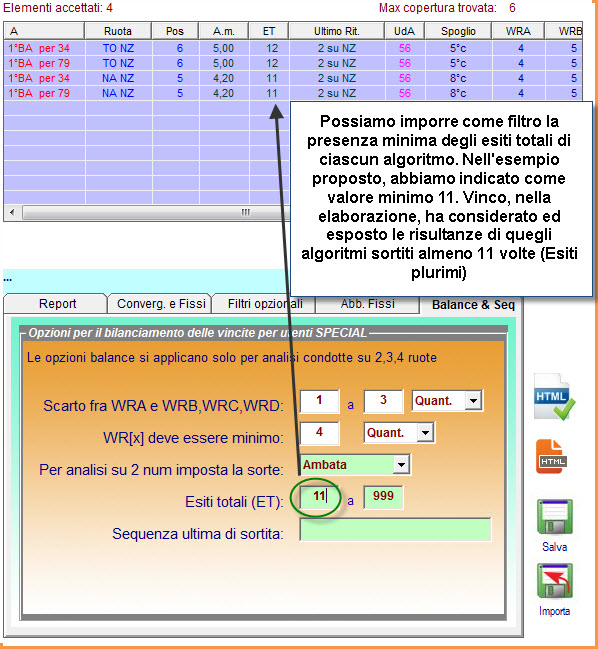Screen dimensions: 598x649
Task: Open the Ambata sorte dropdown
Action: coord(401,465)
